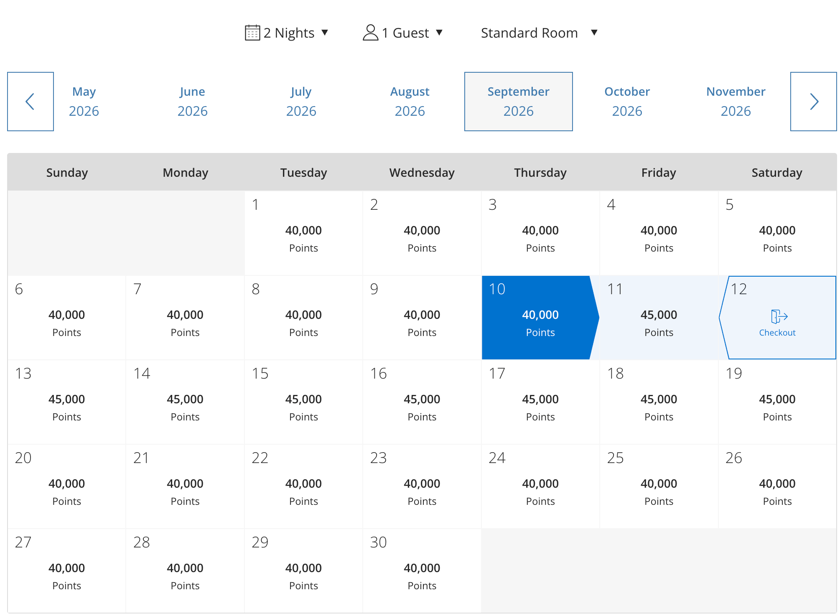
Task: Choose September 19 on the calendar
Action: pyautogui.click(x=777, y=402)
